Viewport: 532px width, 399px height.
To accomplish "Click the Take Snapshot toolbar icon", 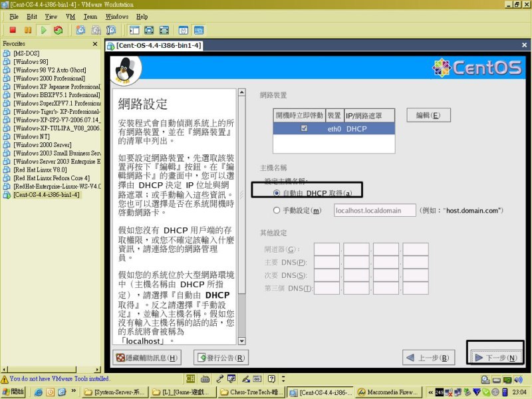I will click(x=80, y=30).
